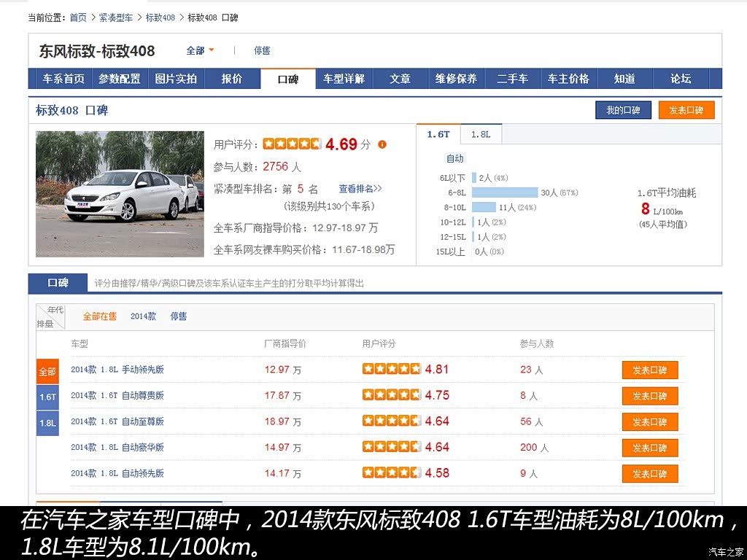Click 发表口碑 for 1.6T 自动至尊版 row
This screenshot has height=560, width=747.
(650, 422)
